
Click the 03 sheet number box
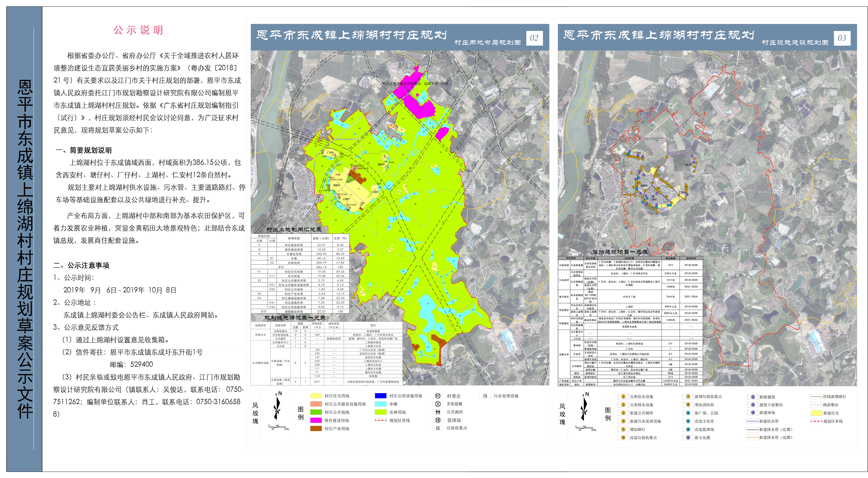842,38
